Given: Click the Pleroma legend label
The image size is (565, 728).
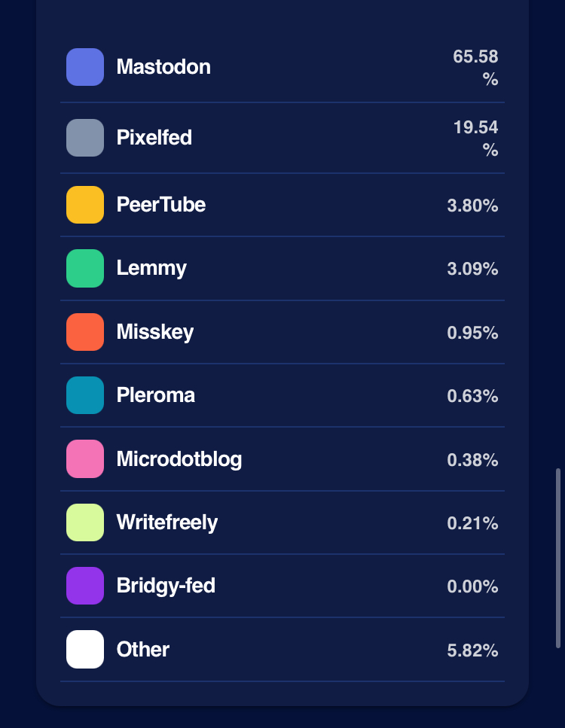Looking at the screenshot, I should 156,395.
